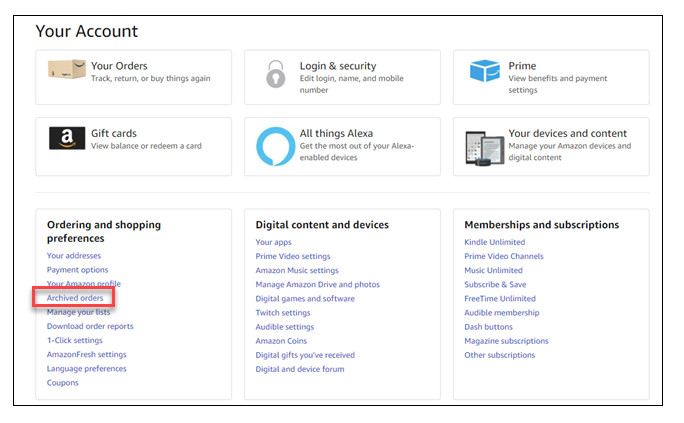Go to Payment options
Viewport: 684px width, 423px height.
pyautogui.click(x=78, y=270)
